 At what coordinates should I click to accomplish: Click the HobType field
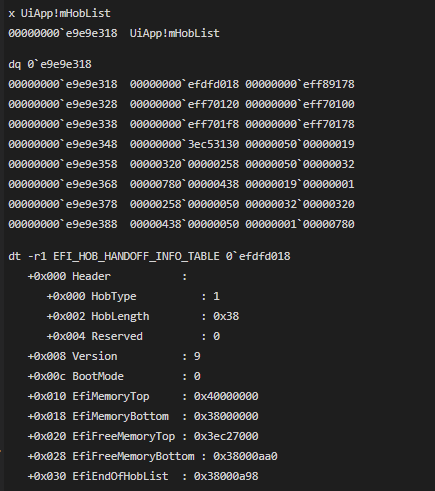coord(133,296)
